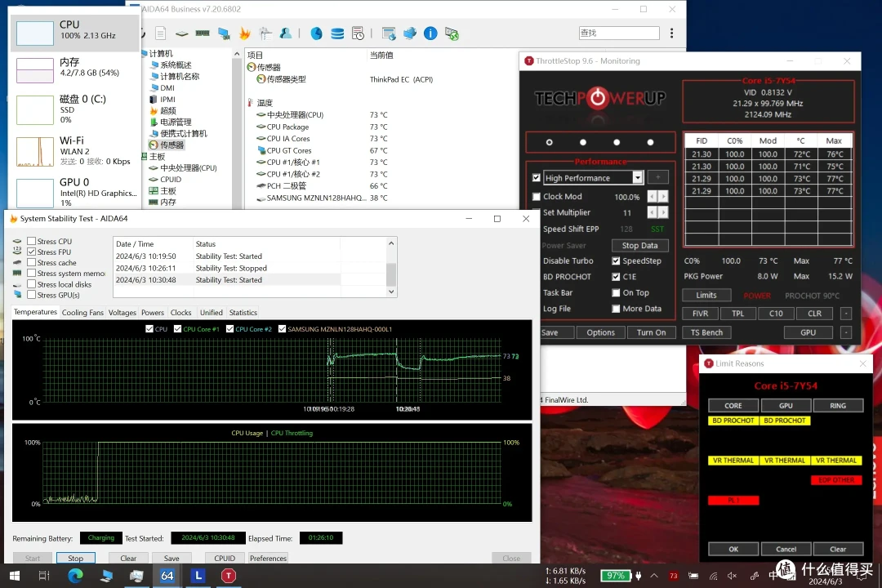Enable On Top checkbox in ThrottleStop
Viewport: 882px width, 588px height.
(x=616, y=292)
